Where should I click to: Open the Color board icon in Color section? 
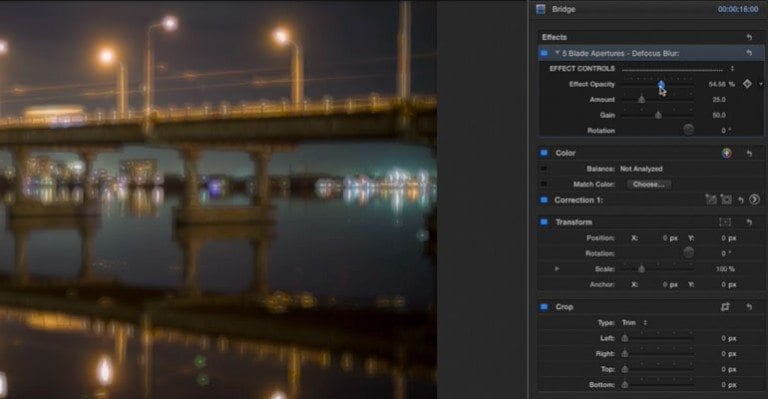(727, 153)
